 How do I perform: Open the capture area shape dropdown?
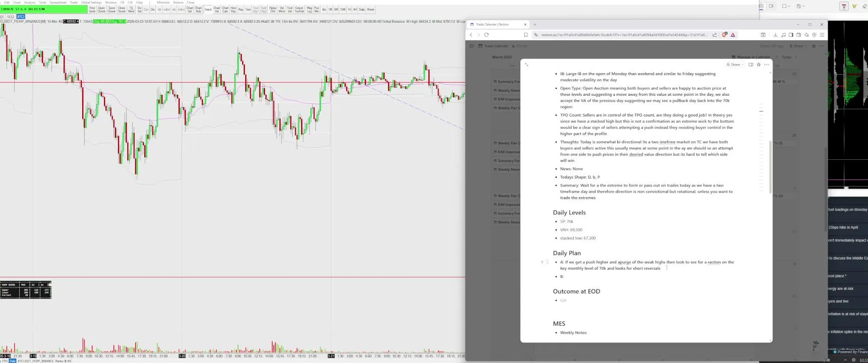(786, 6)
